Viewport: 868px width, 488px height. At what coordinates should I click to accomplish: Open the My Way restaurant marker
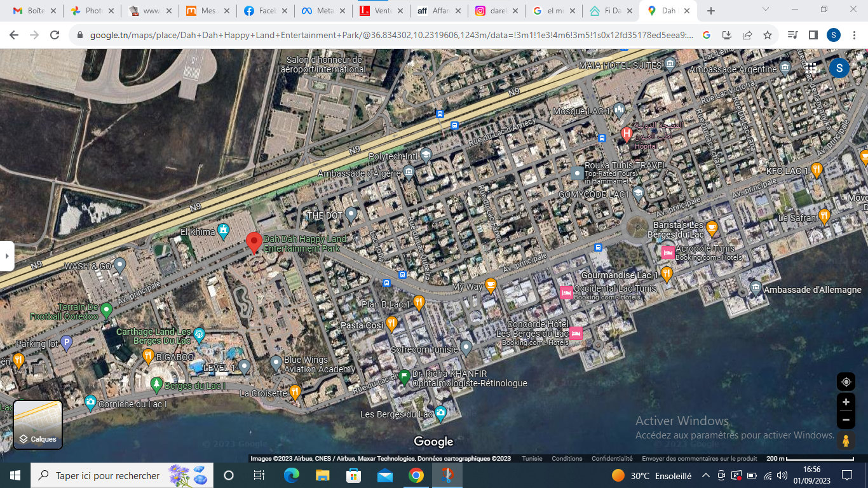(491, 285)
